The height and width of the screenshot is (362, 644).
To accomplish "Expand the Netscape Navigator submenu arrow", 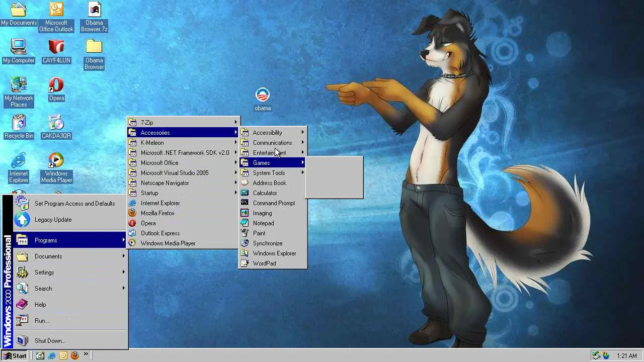I will coord(235,183).
